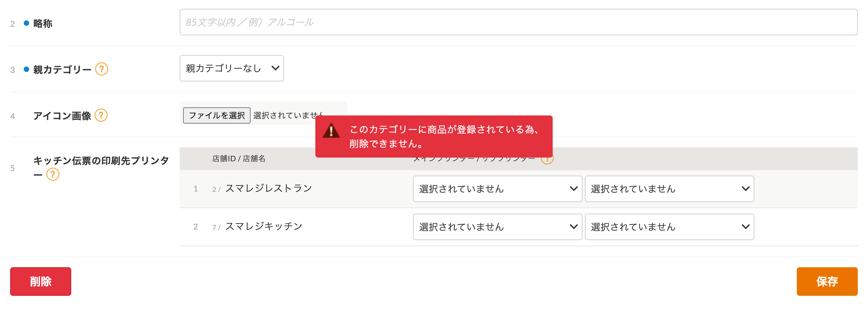Click the 店舗ID / 店舗名 column header
This screenshot has width=868, height=326.
coord(239,159)
